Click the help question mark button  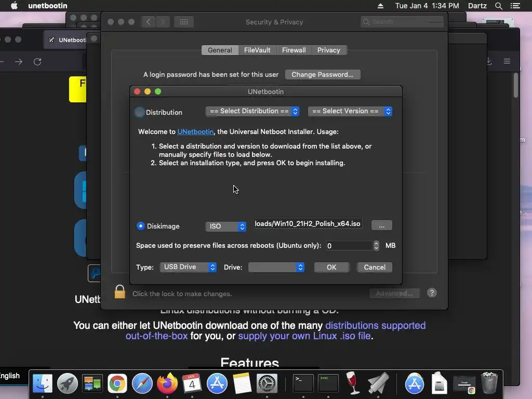[x=432, y=293]
